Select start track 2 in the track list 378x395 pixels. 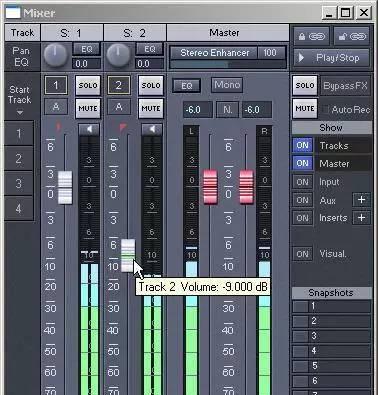[19, 158]
